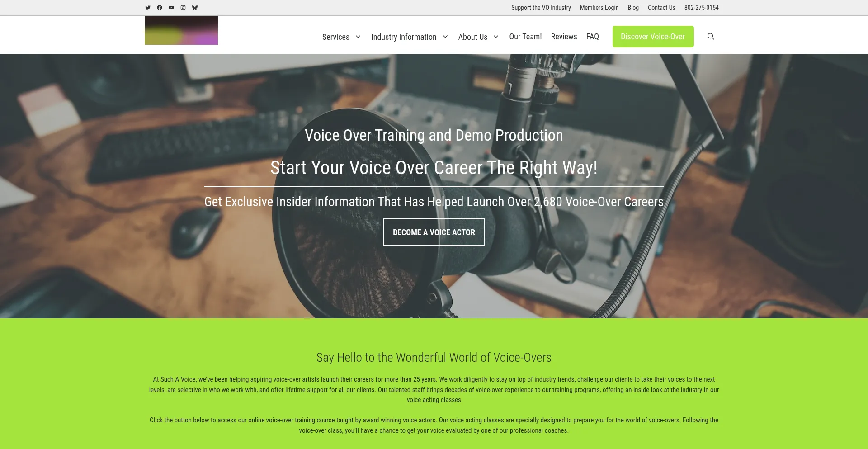The width and height of the screenshot is (868, 449).
Task: Visit the Facebook page icon
Action: (x=160, y=8)
